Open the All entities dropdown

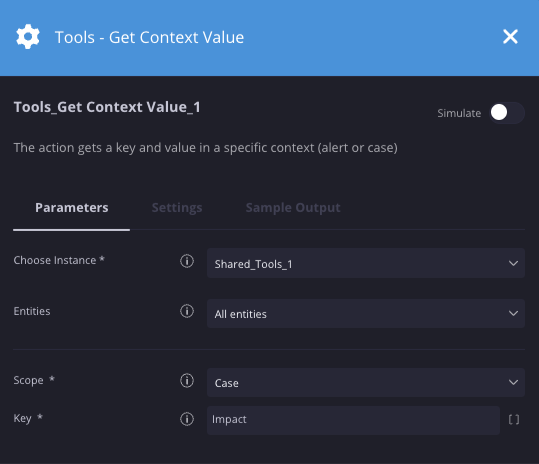366,313
